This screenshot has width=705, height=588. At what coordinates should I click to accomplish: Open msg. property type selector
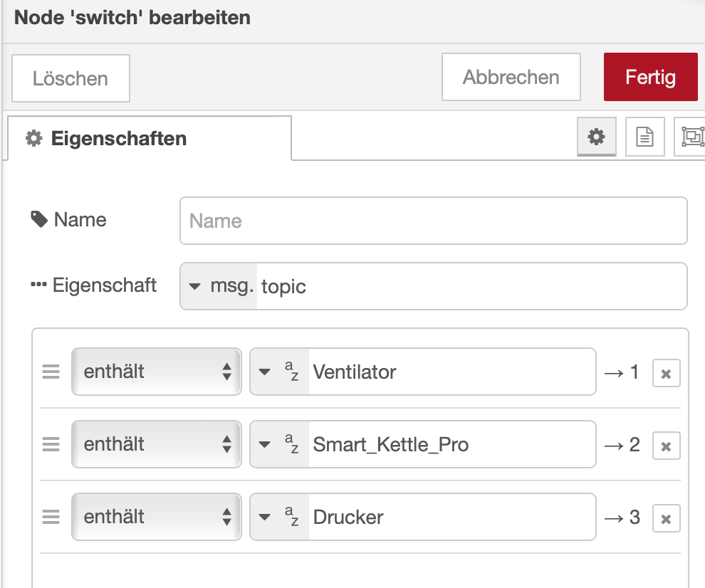tap(219, 286)
